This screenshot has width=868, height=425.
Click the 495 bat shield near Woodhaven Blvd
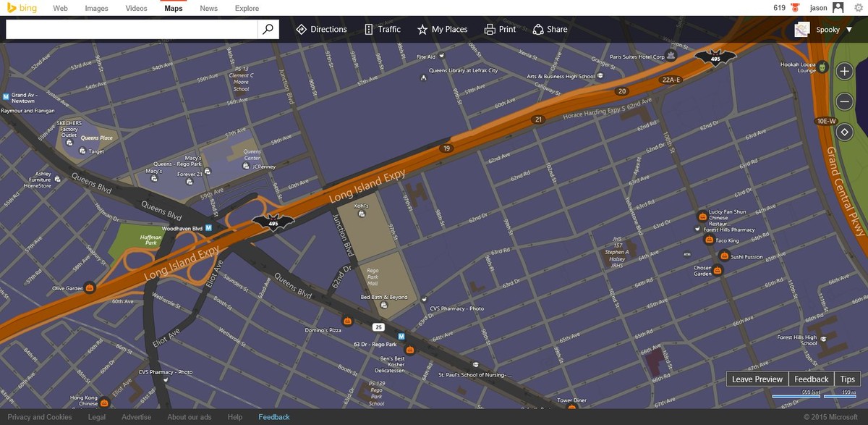click(273, 222)
